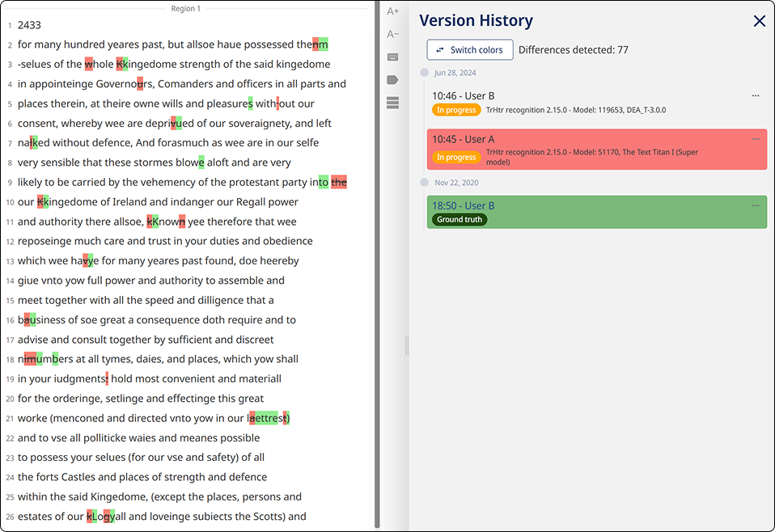This screenshot has height=532, width=775.
Task: Click the Region 1 label
Action: click(186, 9)
